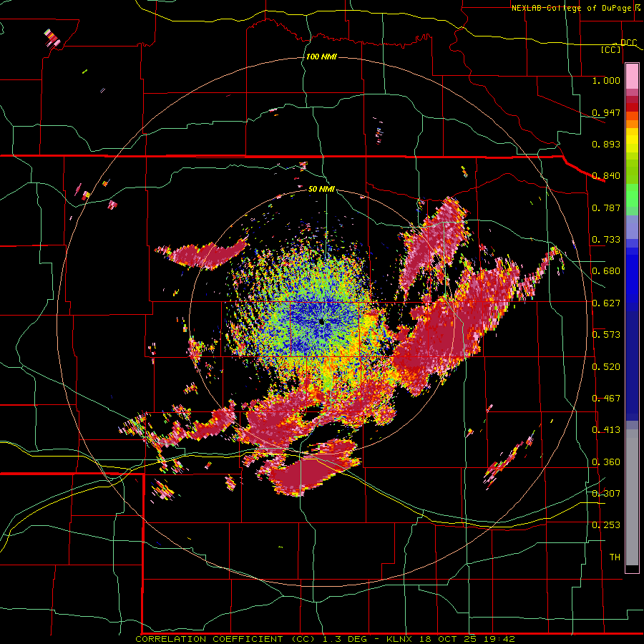Viewport: 644px width, 644px height.
Task: Pick the orange color bar segment below 0.947
Action: 632,124
